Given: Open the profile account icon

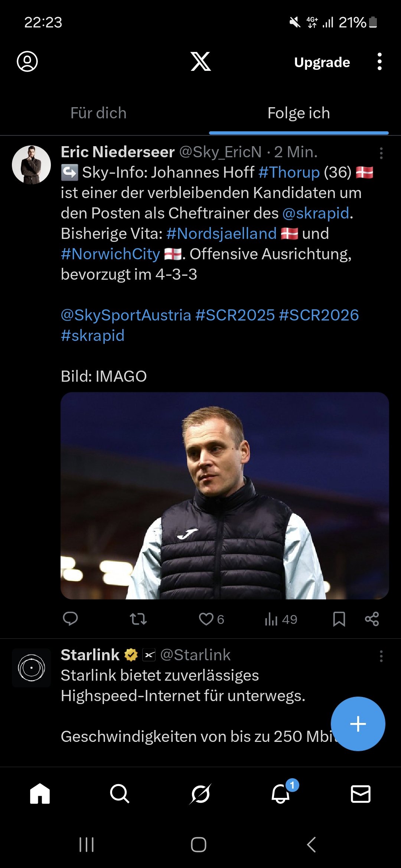Looking at the screenshot, I should pos(27,62).
